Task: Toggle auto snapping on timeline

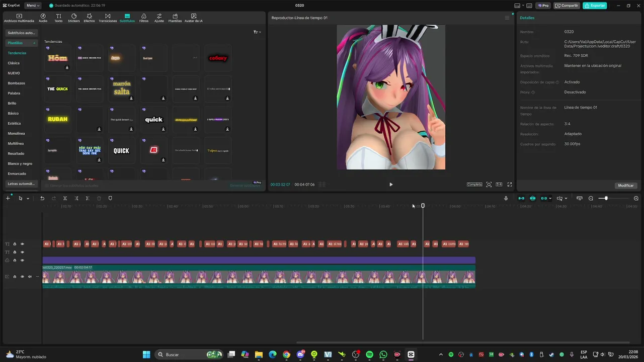Action: [x=532, y=198]
